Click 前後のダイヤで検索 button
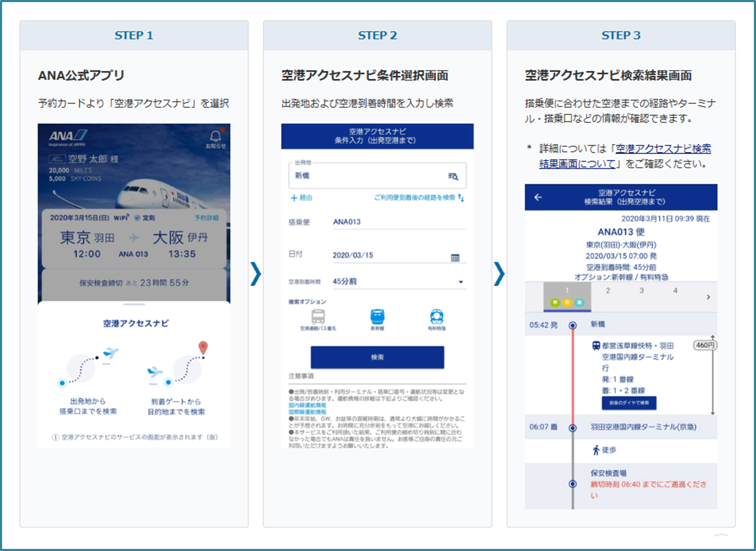Screen dimensions: 756x551 629,403
